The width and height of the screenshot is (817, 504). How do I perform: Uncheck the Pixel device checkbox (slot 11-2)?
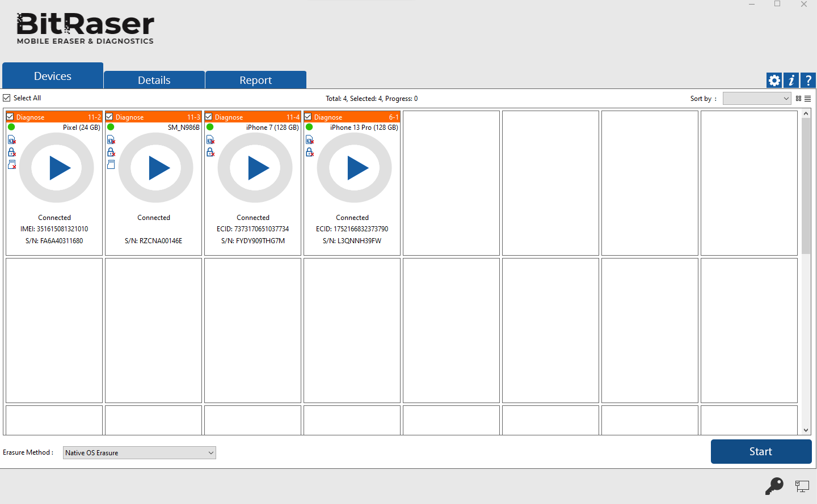[10, 117]
